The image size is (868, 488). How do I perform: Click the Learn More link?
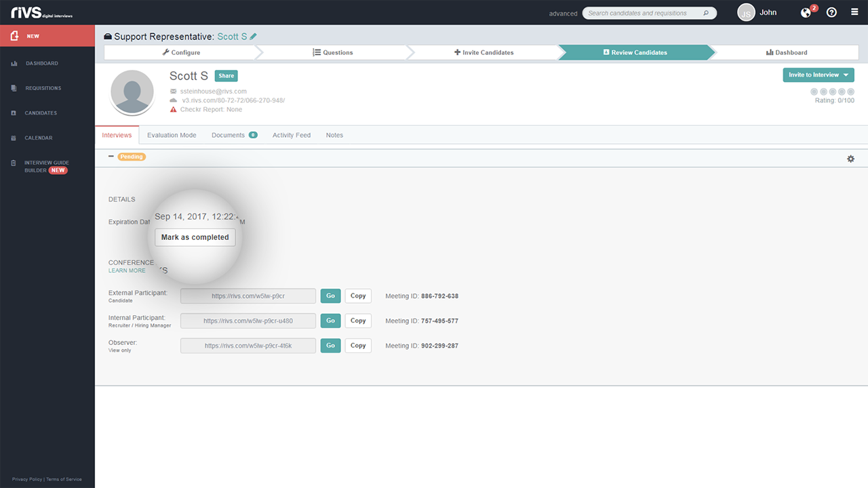tap(127, 270)
